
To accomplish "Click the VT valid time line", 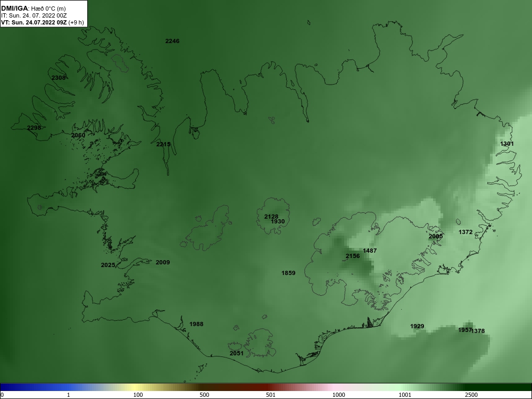I will click(43, 22).
